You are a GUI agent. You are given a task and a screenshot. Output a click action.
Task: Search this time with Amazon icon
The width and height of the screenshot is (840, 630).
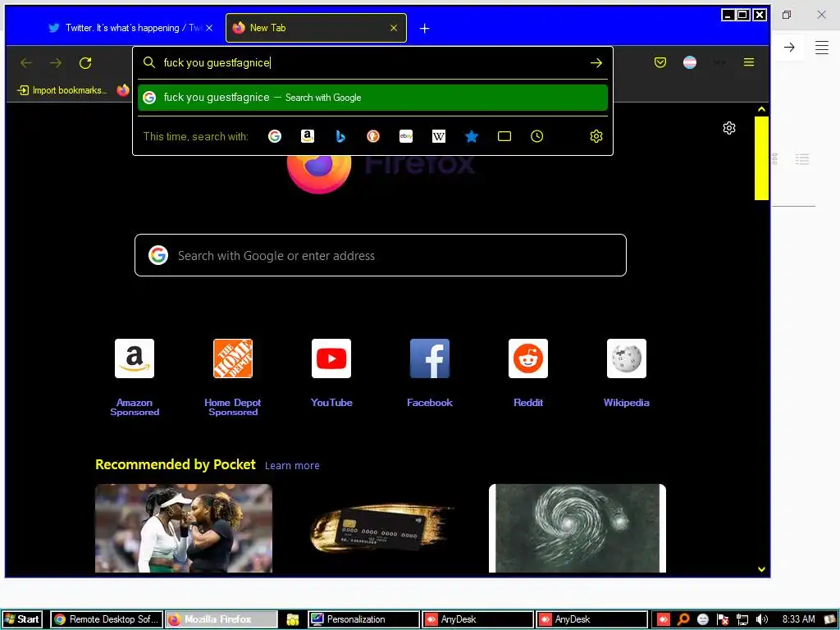(308, 137)
